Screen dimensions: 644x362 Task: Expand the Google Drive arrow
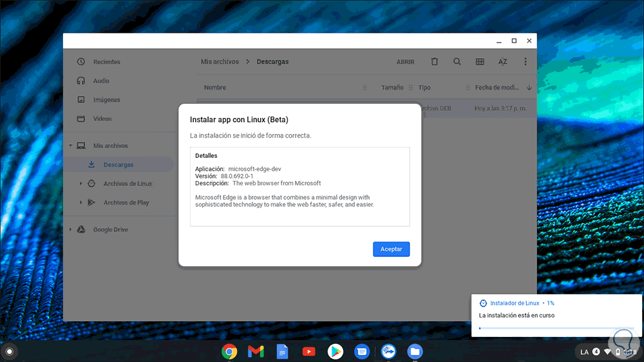tap(70, 229)
